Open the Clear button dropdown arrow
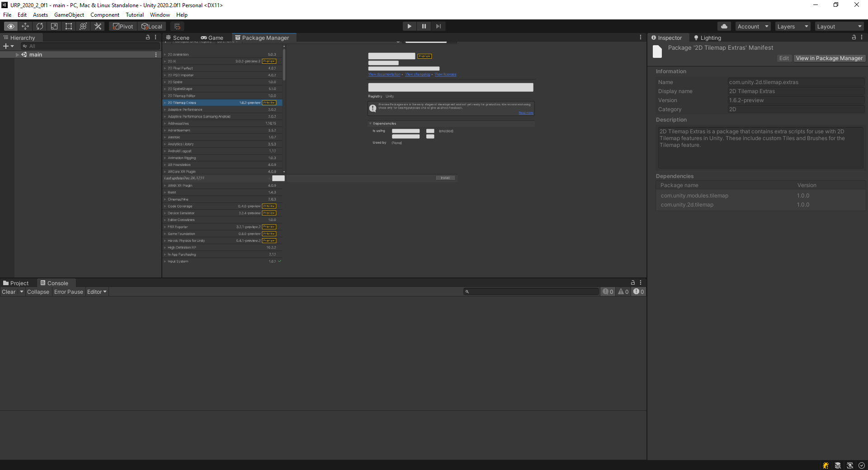 point(21,292)
